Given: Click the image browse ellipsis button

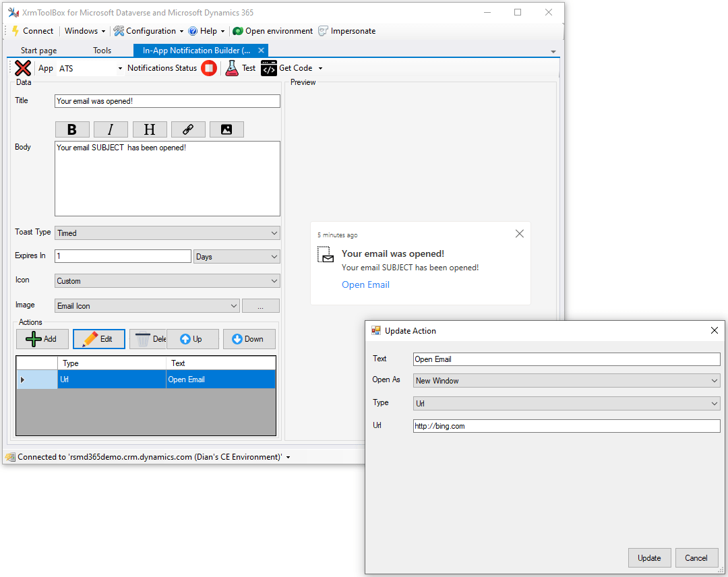Looking at the screenshot, I should [x=261, y=306].
